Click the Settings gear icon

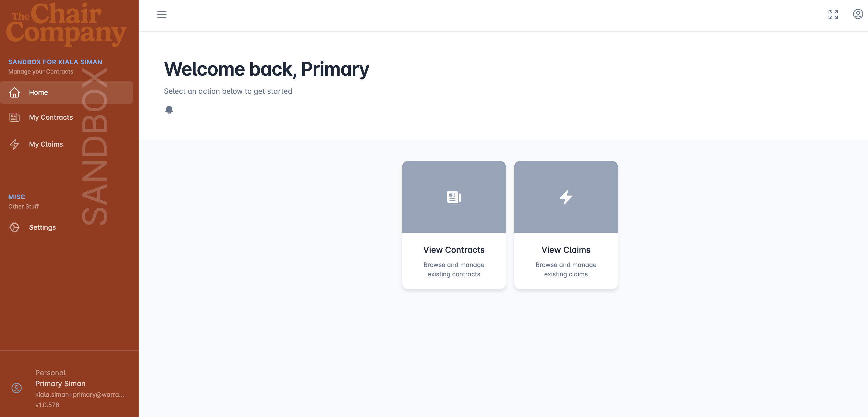[15, 227]
